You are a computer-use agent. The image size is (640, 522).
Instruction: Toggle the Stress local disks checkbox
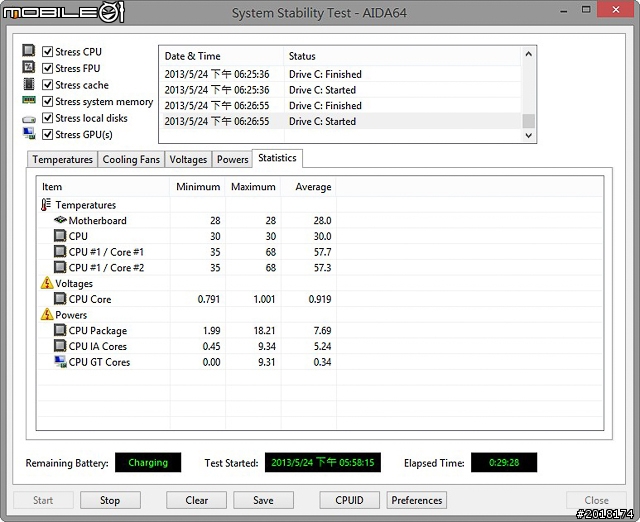(x=48, y=118)
